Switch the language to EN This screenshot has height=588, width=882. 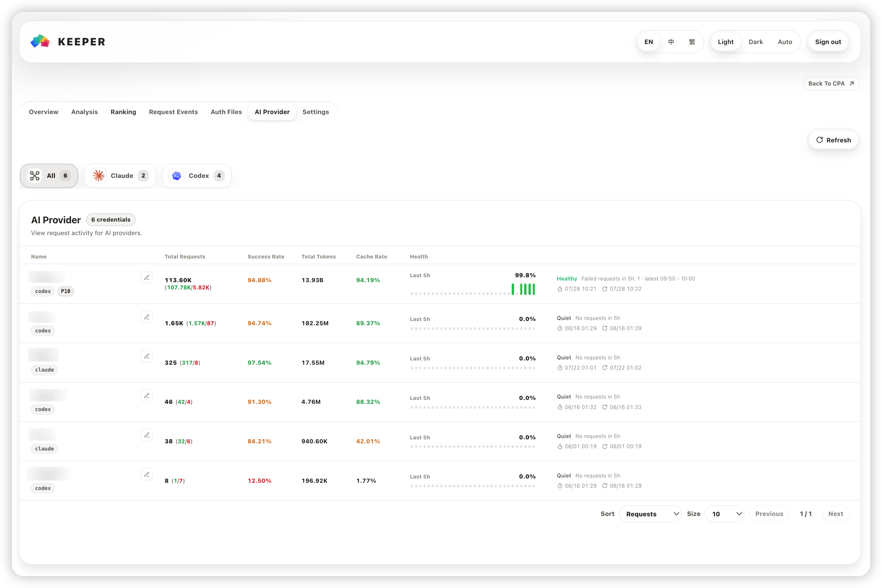click(x=649, y=42)
